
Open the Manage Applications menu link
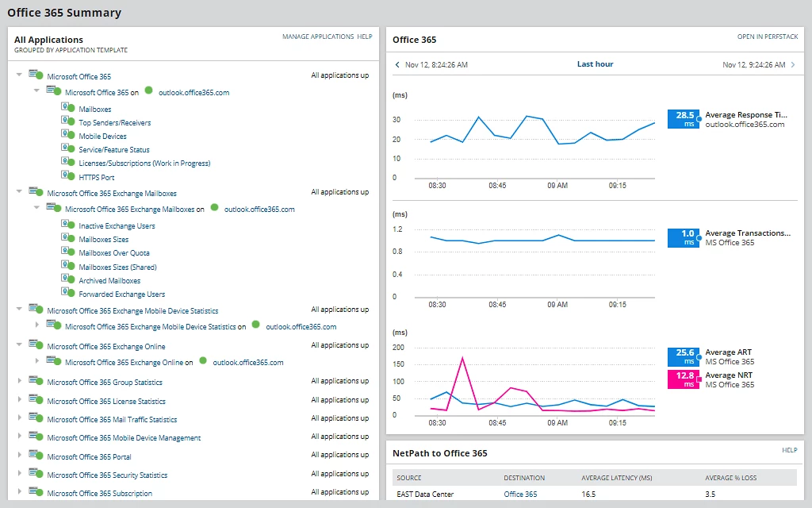click(x=318, y=37)
